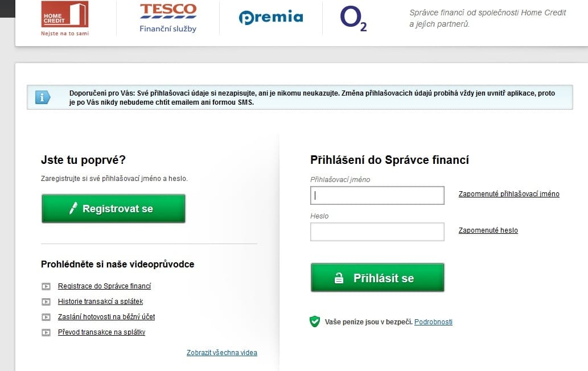Open the Tesco Finanční služby logo
The height and width of the screenshot is (371, 588).
[168, 18]
